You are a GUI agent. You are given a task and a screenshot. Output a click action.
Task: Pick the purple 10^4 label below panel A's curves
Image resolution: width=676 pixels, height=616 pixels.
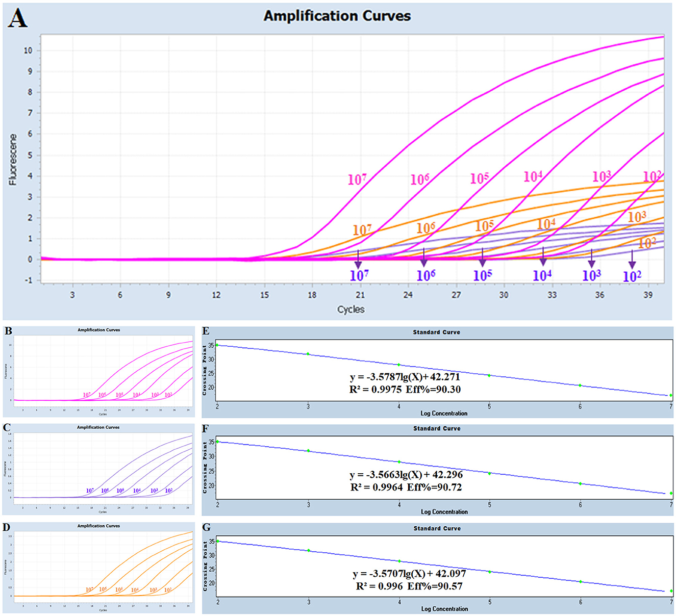point(542,275)
